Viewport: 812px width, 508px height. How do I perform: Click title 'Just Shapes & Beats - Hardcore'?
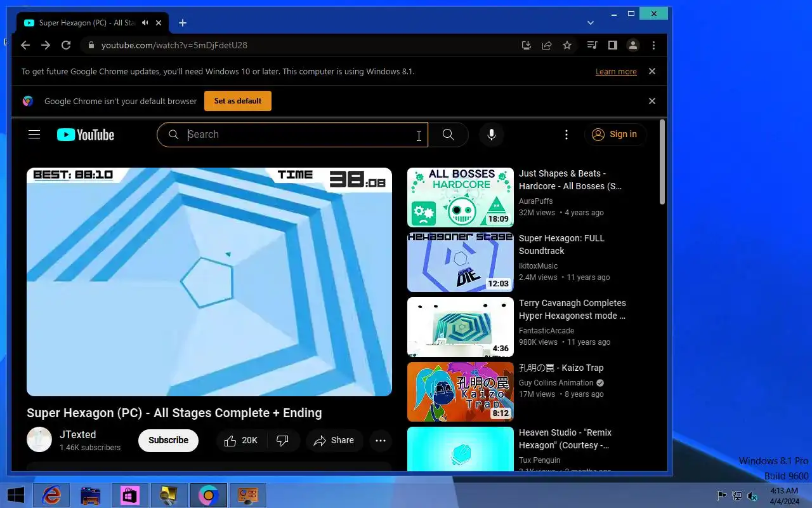570,180
